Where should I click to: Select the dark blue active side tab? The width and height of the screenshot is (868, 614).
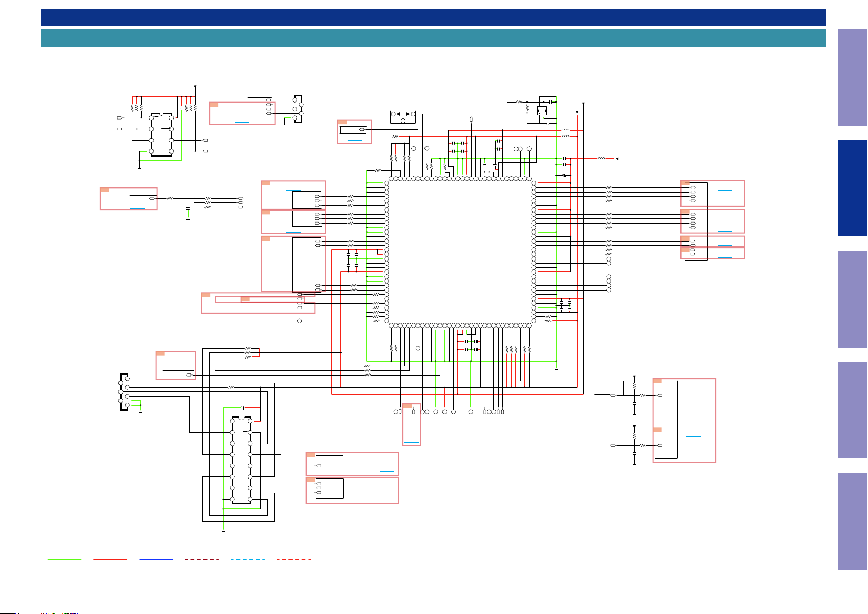coord(853,189)
